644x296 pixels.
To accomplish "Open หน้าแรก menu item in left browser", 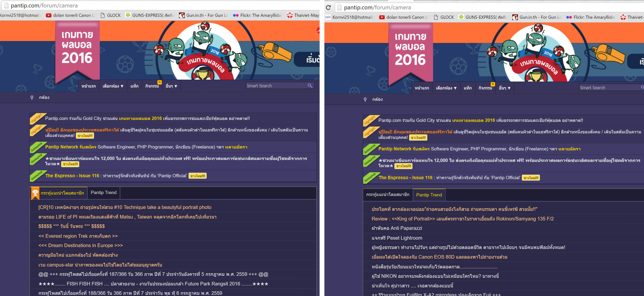I will [x=89, y=86].
